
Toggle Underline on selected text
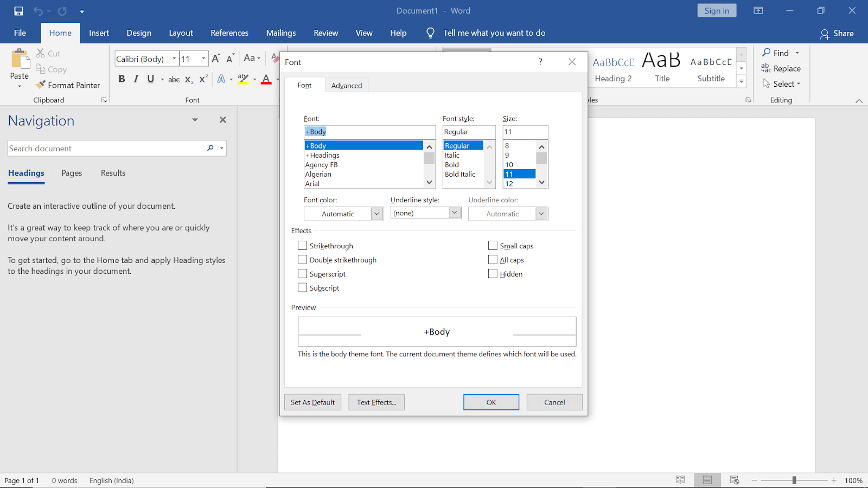click(x=150, y=79)
